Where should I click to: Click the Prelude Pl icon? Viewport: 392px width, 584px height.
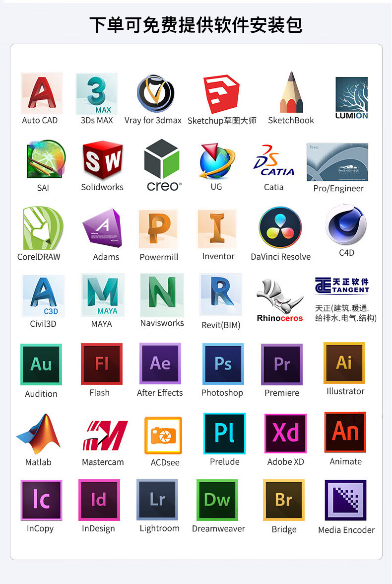(224, 434)
